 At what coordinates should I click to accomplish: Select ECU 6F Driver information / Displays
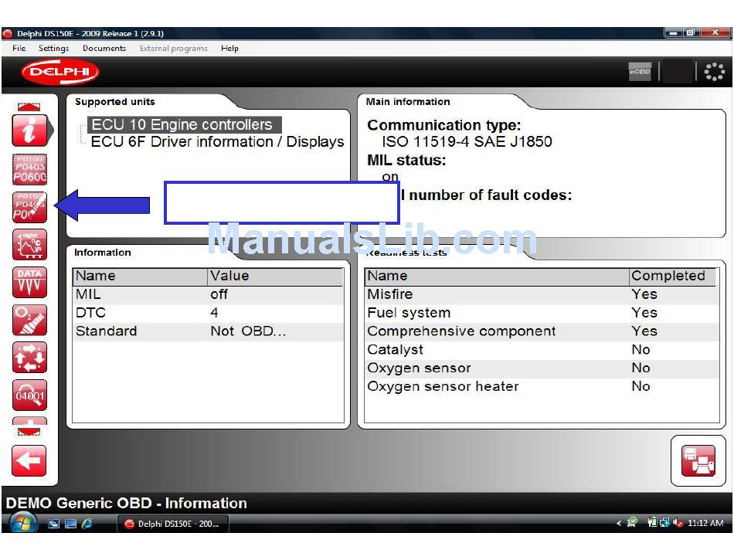coord(217,141)
